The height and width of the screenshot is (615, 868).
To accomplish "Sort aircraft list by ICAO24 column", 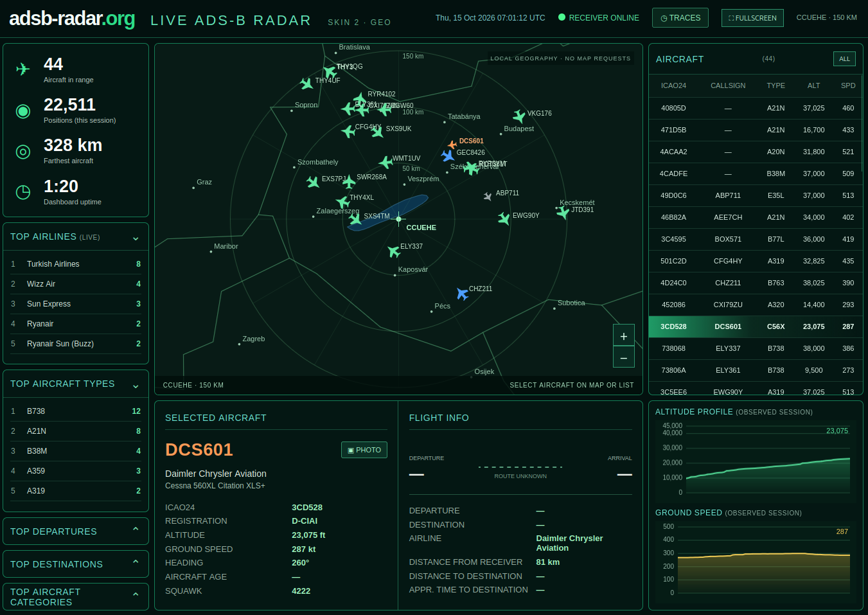I will (673, 85).
